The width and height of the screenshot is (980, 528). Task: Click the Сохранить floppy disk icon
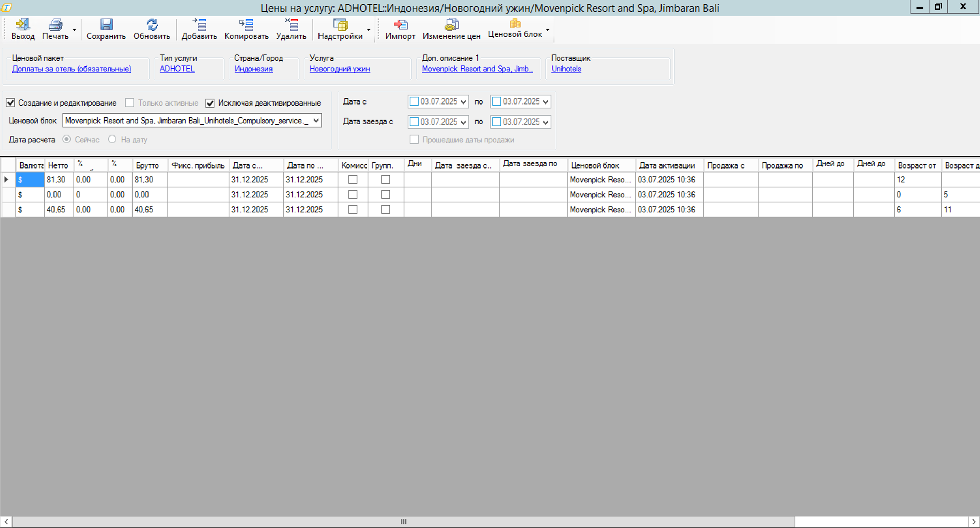pos(106,24)
